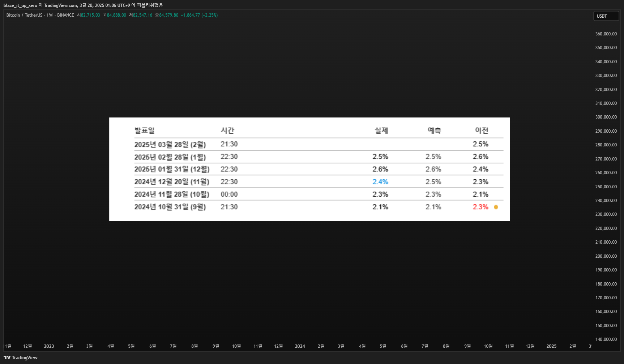Click the +1,864.77 (+2.25%) change value

[199, 15]
